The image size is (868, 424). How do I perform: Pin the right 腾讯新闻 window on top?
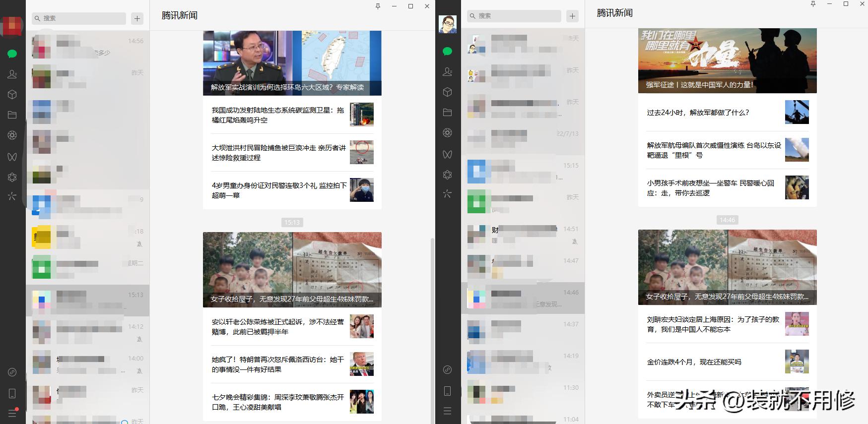point(813,4)
